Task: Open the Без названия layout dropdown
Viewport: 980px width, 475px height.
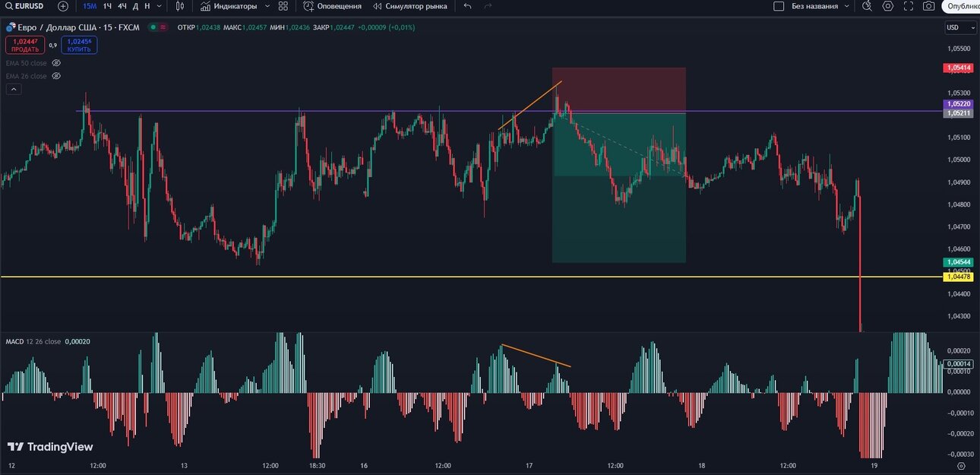Action: pyautogui.click(x=820, y=6)
